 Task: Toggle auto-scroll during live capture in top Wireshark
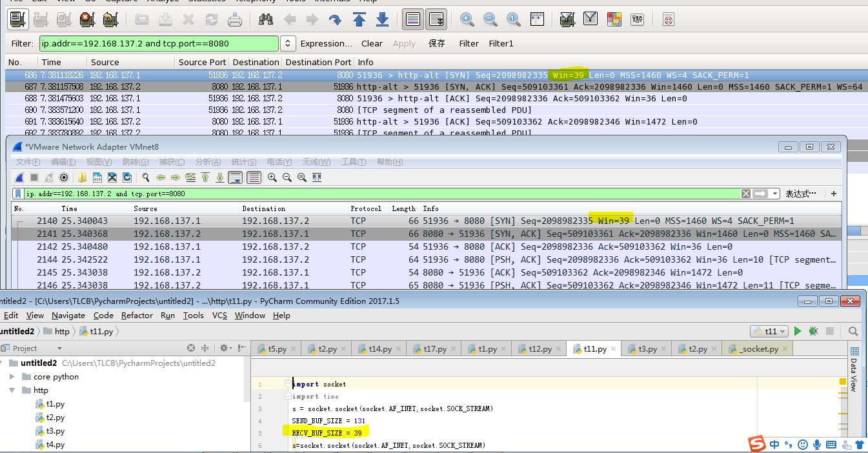tap(436, 19)
